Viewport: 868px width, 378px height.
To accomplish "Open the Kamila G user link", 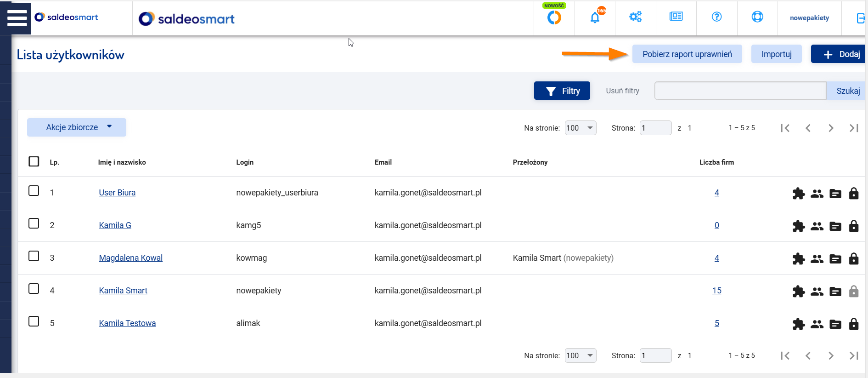I will click(115, 225).
